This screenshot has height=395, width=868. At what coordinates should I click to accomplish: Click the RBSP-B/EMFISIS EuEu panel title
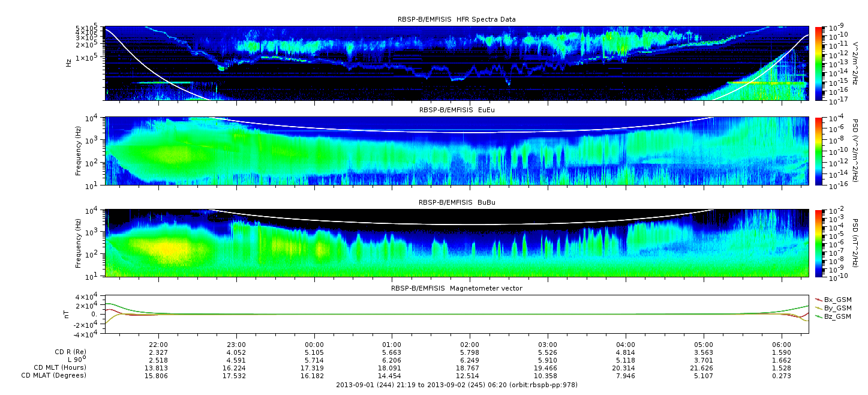coord(456,110)
